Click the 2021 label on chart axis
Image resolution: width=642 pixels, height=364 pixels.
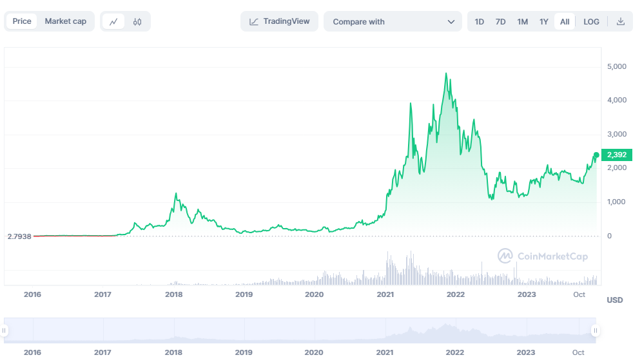coord(385,294)
